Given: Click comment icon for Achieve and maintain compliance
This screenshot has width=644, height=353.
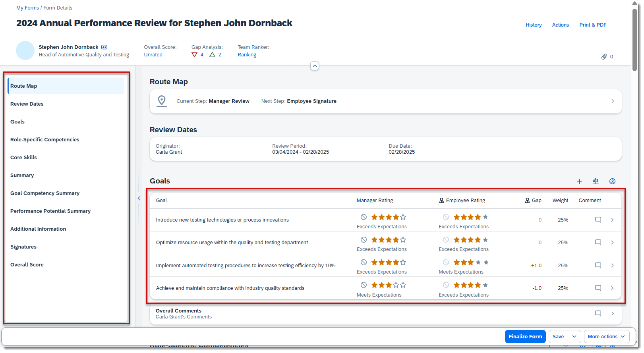Looking at the screenshot, I should pyautogui.click(x=598, y=288).
